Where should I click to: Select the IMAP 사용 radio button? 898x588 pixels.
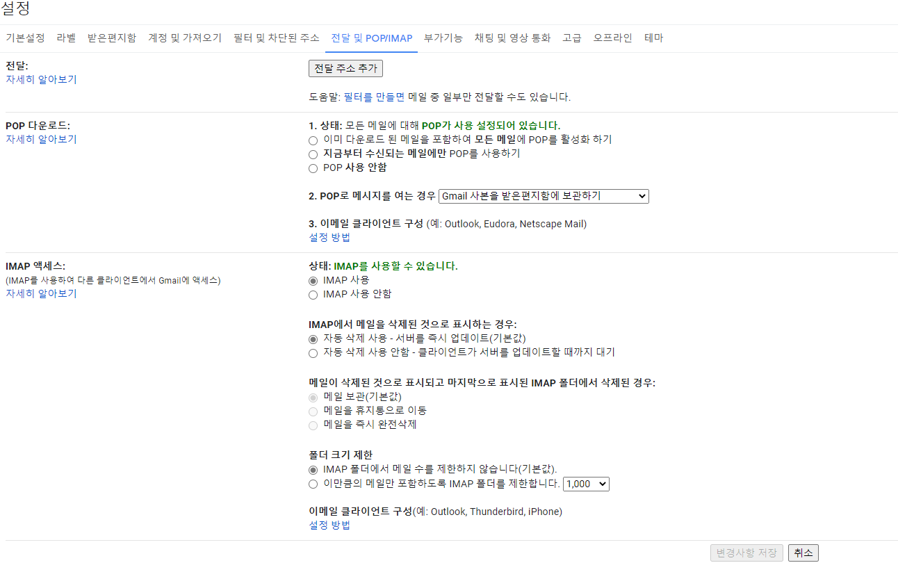pyautogui.click(x=313, y=281)
